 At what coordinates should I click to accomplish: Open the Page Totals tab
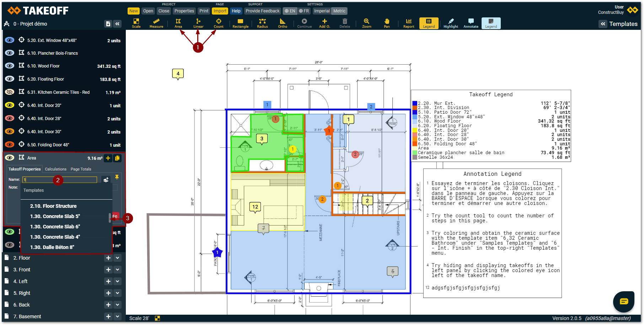(81, 169)
